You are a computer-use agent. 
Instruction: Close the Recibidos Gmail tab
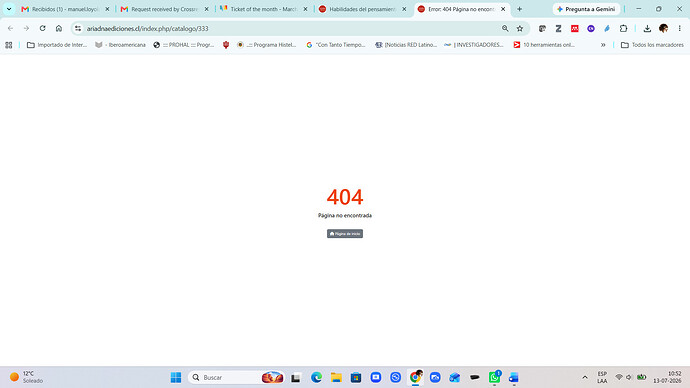pos(107,9)
